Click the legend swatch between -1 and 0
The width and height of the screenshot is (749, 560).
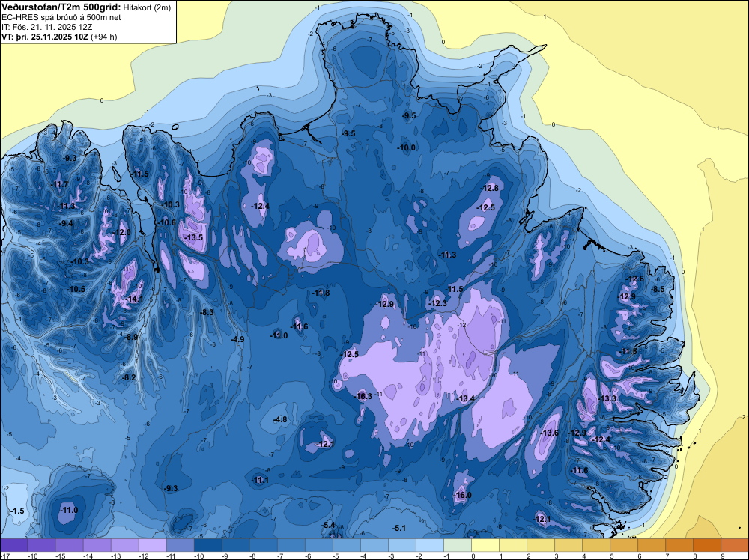point(458,545)
